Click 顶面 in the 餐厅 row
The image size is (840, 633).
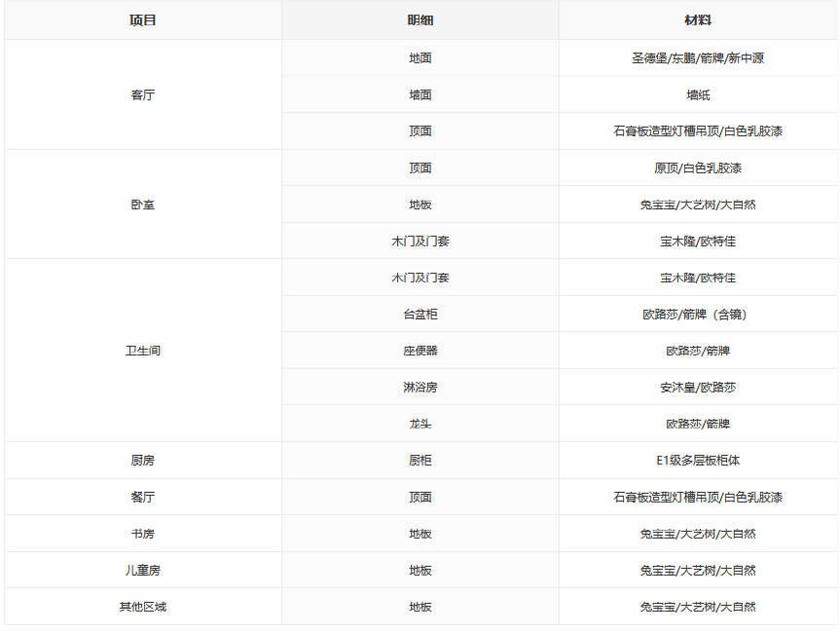pyautogui.click(x=420, y=497)
